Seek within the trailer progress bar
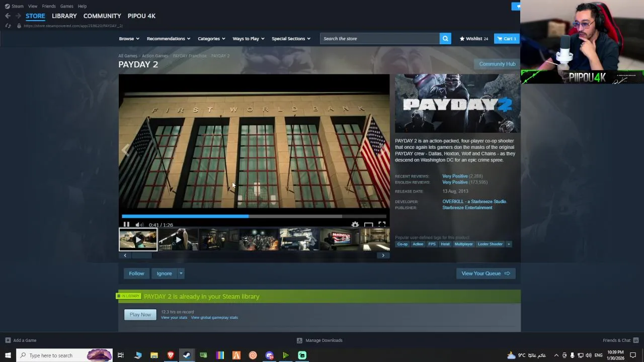The height and width of the screenshot is (362, 644). [254, 216]
